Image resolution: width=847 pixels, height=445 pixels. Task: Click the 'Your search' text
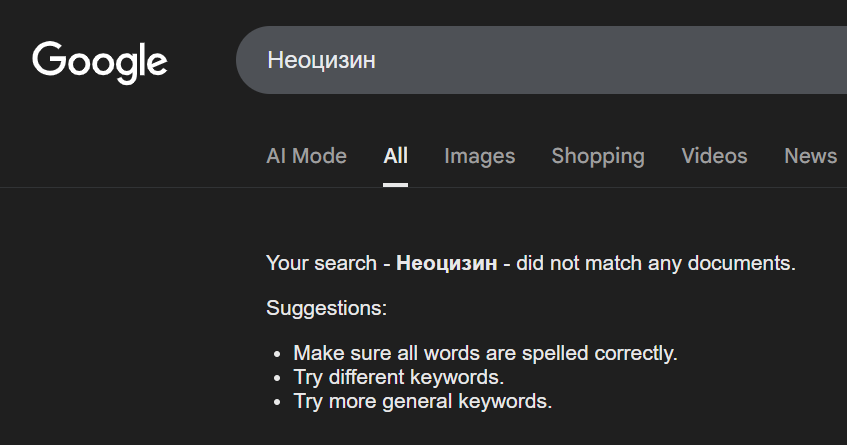point(322,264)
